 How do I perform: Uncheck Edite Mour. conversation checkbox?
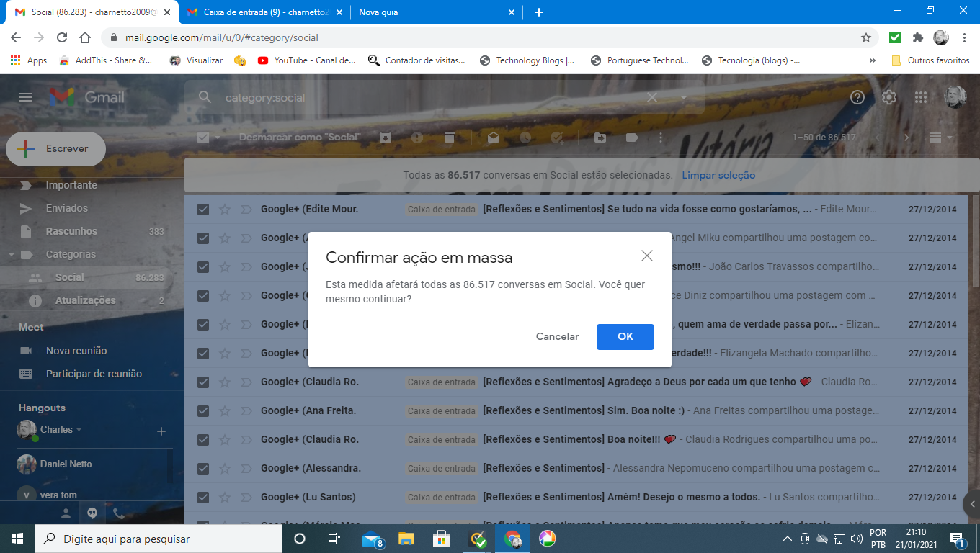[x=203, y=209]
